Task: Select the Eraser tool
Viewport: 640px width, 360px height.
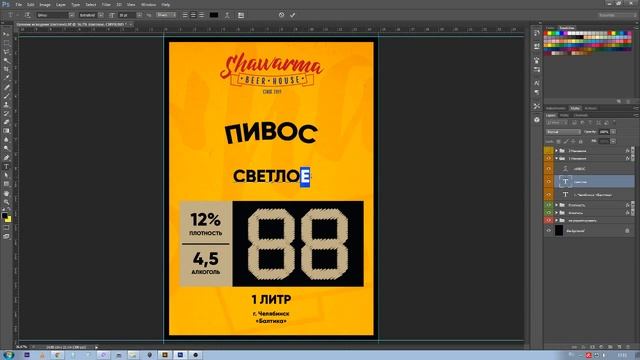Action: pos(6,122)
